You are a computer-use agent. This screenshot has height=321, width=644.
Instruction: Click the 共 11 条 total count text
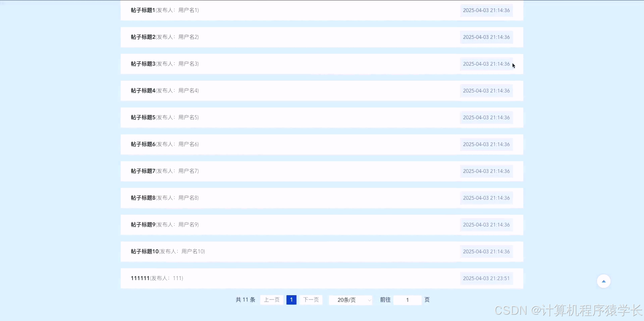click(246, 300)
